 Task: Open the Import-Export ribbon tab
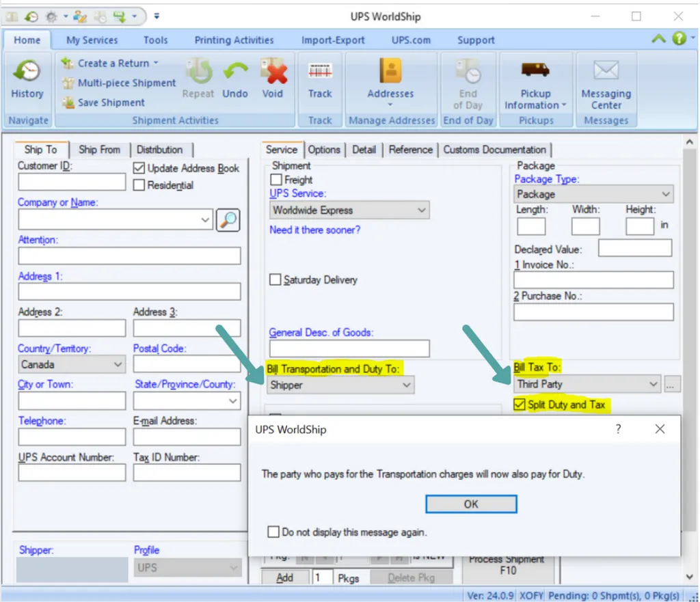click(x=332, y=40)
